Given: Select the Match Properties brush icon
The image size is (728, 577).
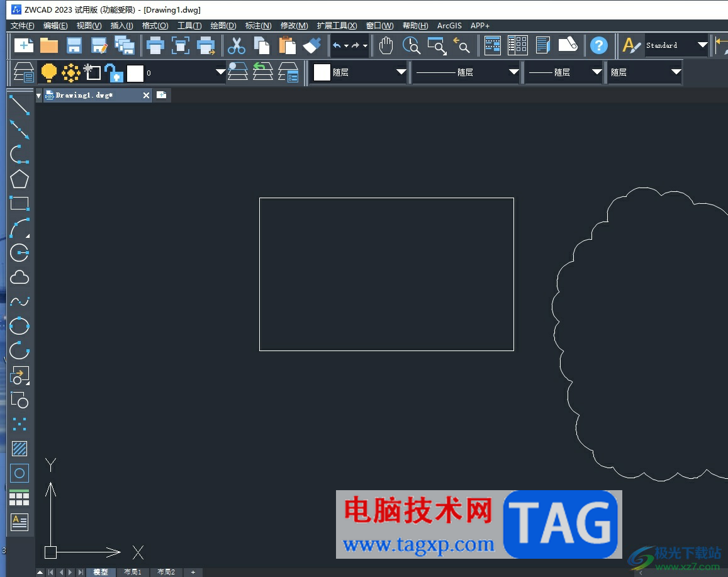Looking at the screenshot, I should click(312, 45).
